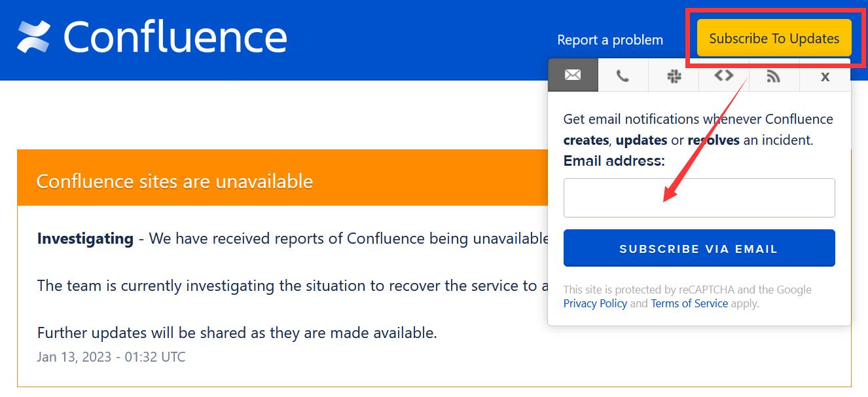Click the orange incident banner title
This screenshot has width=868, height=397.
175,181
